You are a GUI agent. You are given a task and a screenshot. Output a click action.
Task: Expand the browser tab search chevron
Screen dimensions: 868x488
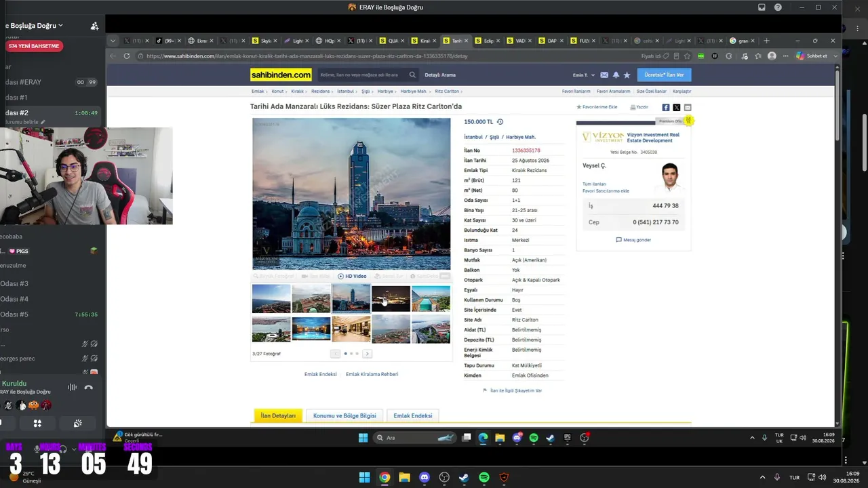[x=113, y=41]
